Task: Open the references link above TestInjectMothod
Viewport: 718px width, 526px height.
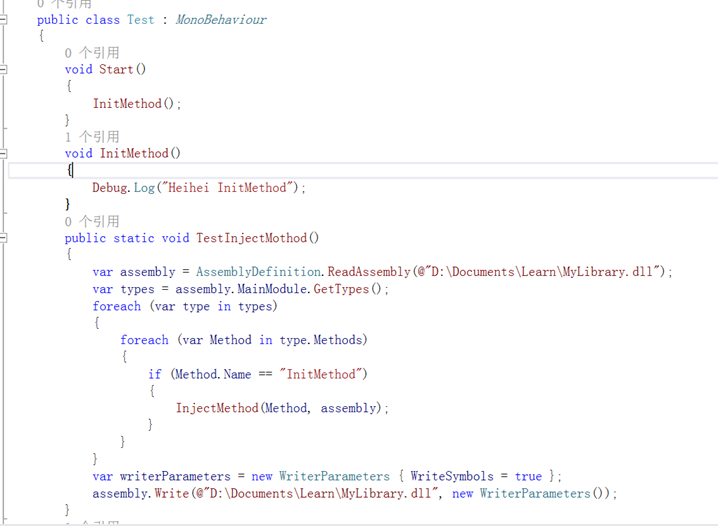Action: tap(91, 221)
